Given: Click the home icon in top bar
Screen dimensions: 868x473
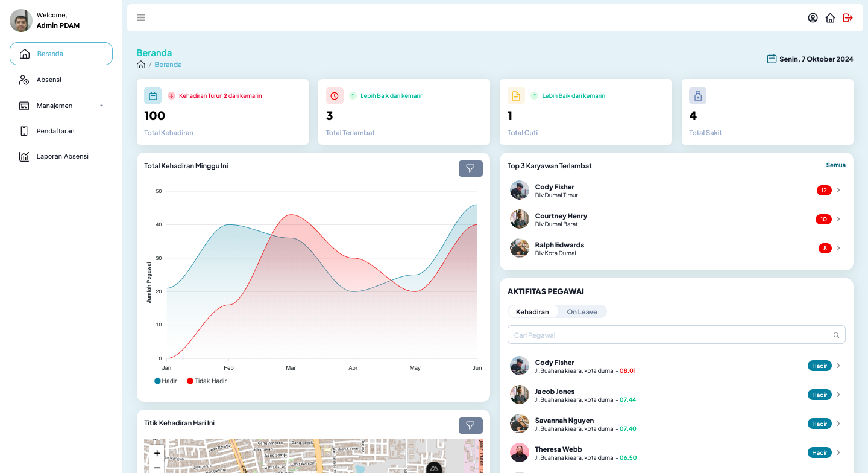Looking at the screenshot, I should pos(830,18).
